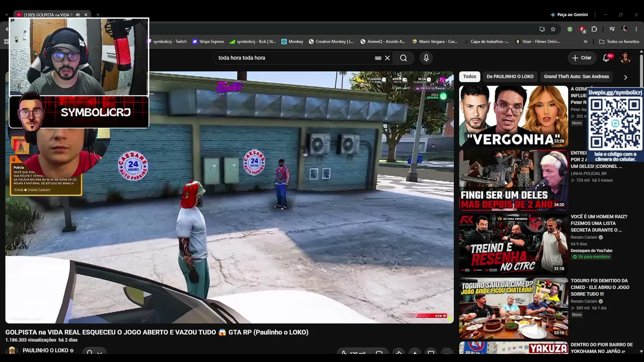
Task: Open the Monkey bookmark
Action: [x=292, y=42]
